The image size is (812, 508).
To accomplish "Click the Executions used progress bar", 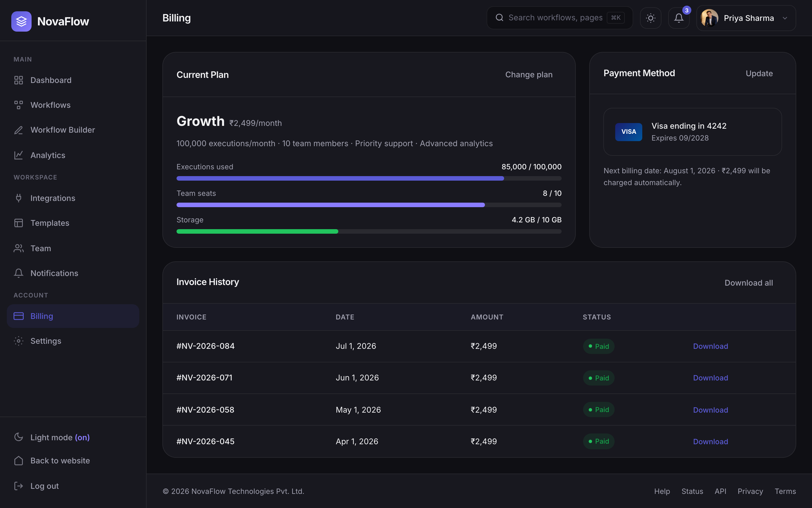I will (369, 178).
